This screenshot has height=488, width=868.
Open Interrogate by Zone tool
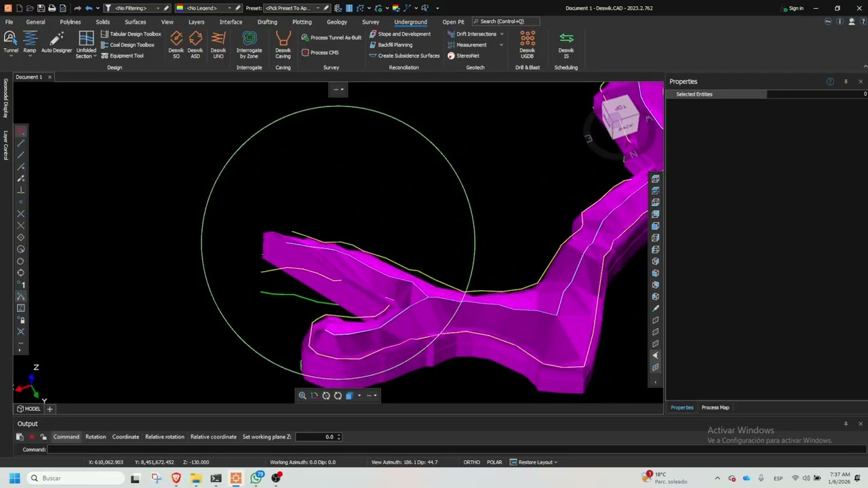[x=249, y=45]
